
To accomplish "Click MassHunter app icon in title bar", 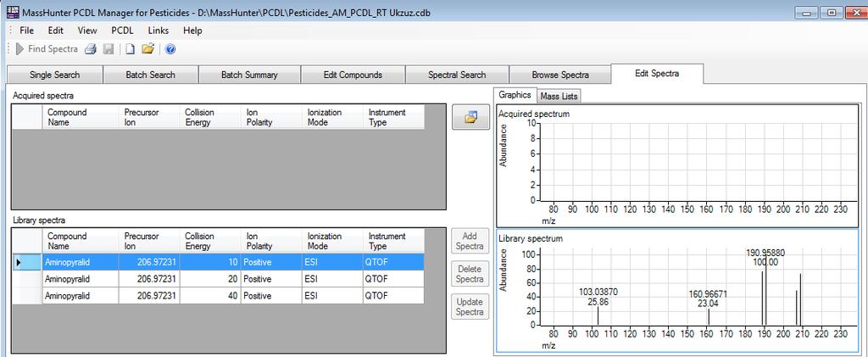I will coord(13,13).
